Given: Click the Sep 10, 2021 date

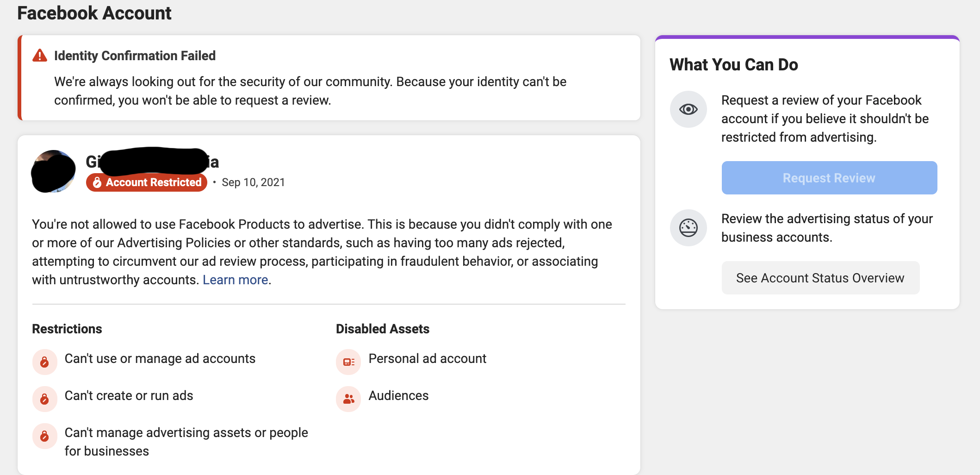Looking at the screenshot, I should coord(253,182).
